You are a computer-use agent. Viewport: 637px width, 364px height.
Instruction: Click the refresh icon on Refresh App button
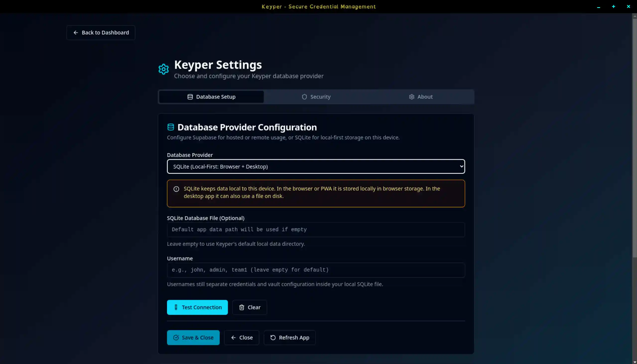pyautogui.click(x=272, y=337)
